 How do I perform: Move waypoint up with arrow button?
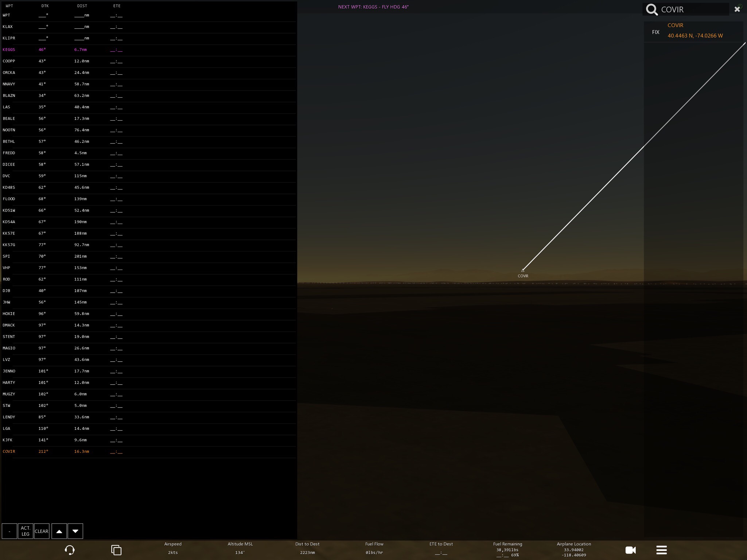59,531
